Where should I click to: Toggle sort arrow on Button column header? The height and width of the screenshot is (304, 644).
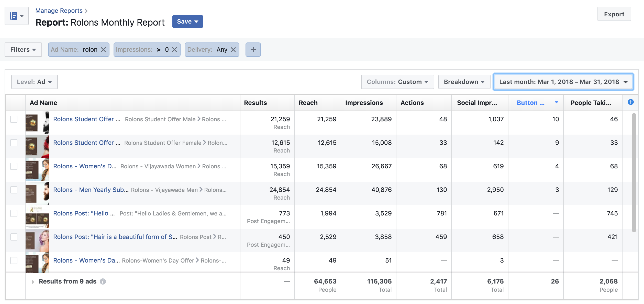pos(556,103)
